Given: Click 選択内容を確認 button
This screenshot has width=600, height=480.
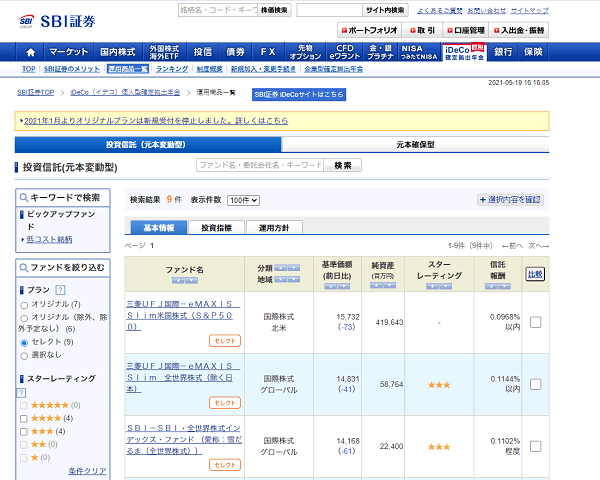Looking at the screenshot, I should pyautogui.click(x=510, y=200).
